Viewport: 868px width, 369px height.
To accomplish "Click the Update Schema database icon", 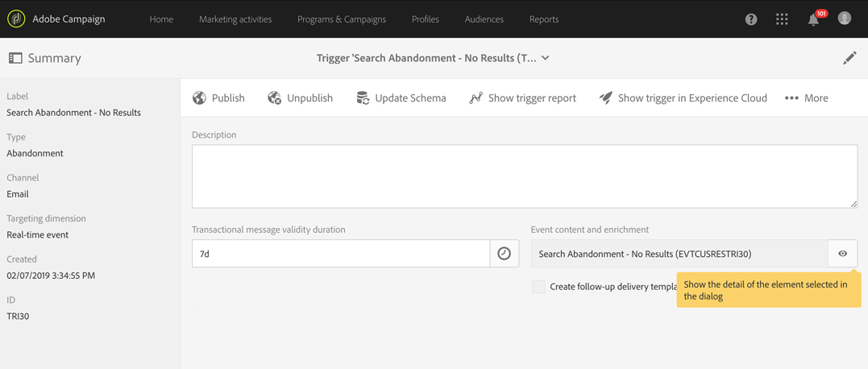I will click(363, 98).
